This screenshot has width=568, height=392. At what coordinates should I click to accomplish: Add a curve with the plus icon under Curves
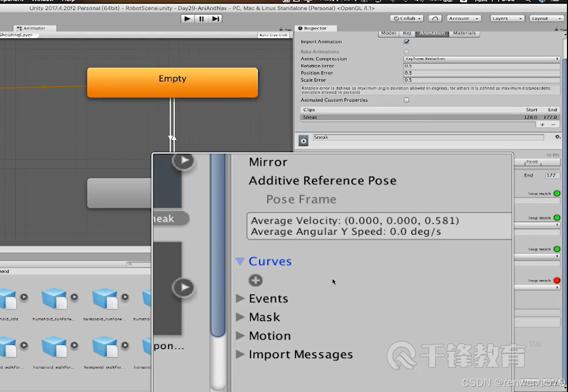coord(256,281)
